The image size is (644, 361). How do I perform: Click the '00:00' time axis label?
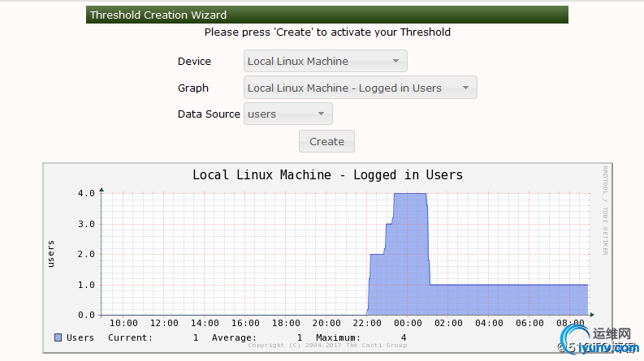click(408, 323)
